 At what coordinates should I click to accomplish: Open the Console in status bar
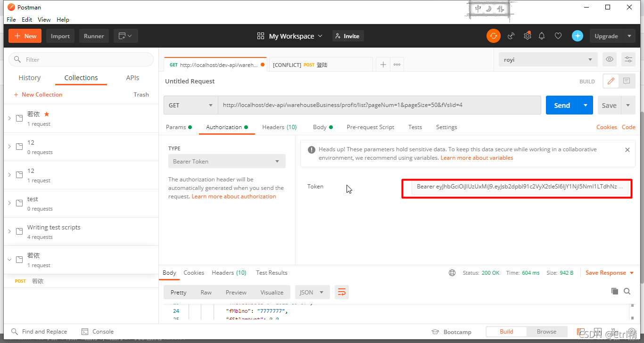(98, 331)
